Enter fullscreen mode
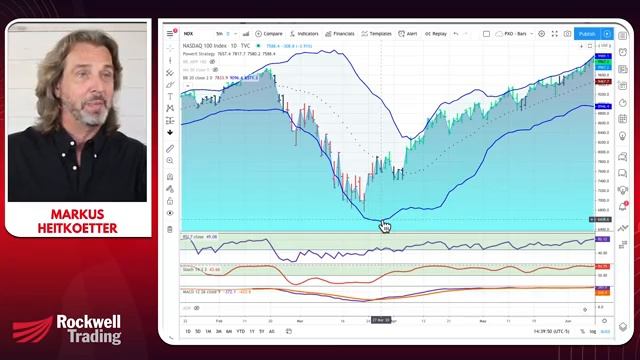Image resolution: width=640 pixels, height=360 pixels. [x=555, y=34]
